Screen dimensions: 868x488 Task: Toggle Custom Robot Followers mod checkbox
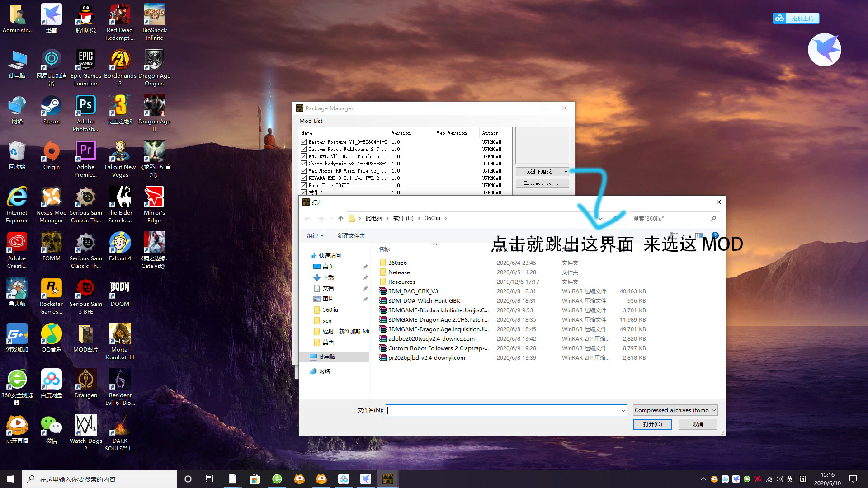coord(304,149)
